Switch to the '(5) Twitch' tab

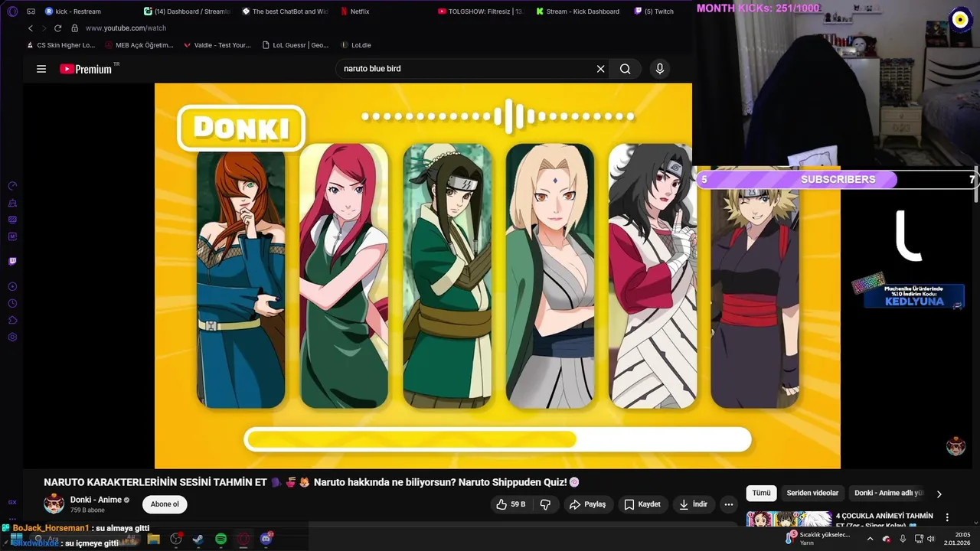(653, 11)
